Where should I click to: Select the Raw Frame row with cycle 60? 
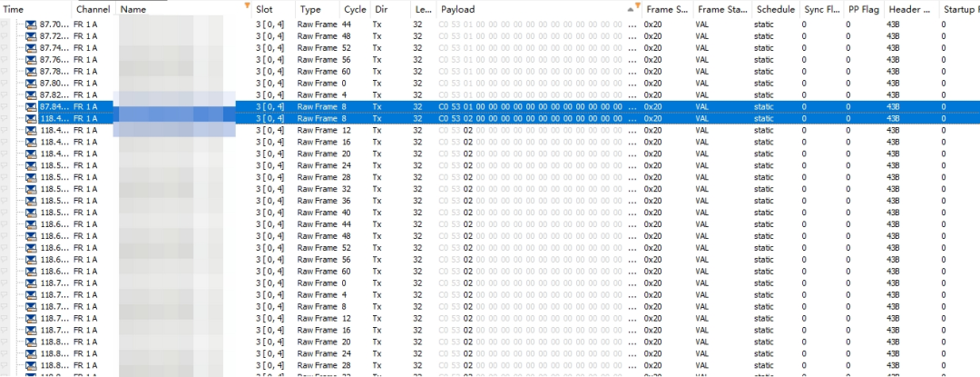click(318, 72)
